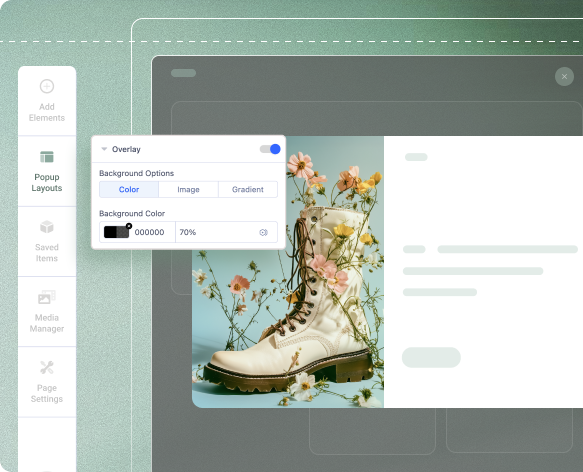Toggle the Overlay switch off
This screenshot has height=472, width=583.
[x=270, y=149]
